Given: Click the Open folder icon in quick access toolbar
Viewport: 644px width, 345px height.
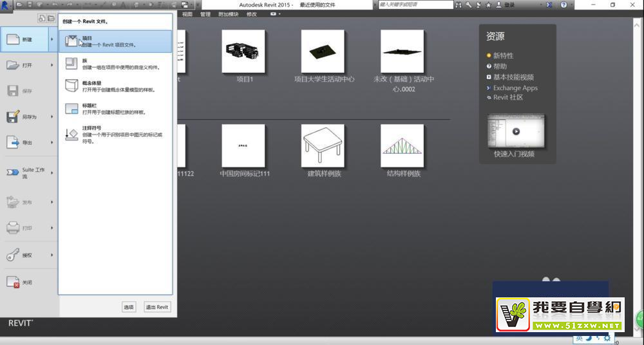Looking at the screenshot, I should (x=19, y=5).
